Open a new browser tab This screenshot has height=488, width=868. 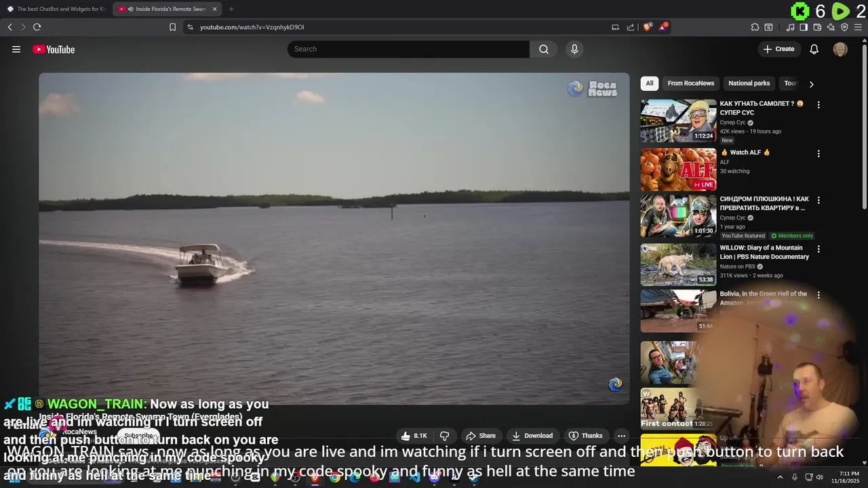[x=231, y=9]
